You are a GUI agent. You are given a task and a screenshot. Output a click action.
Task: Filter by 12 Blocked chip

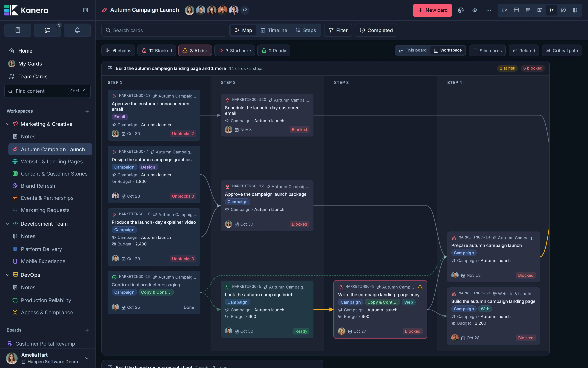tap(157, 51)
